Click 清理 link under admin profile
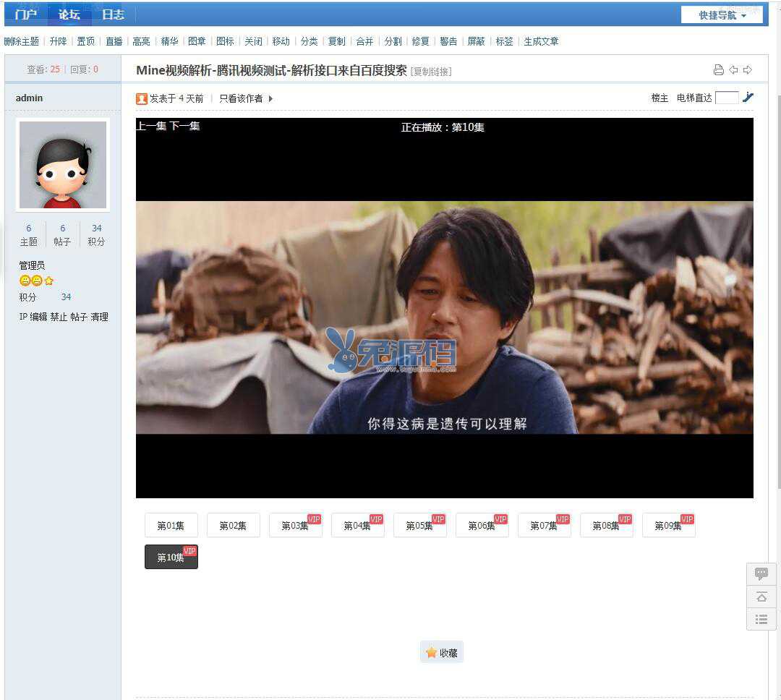This screenshot has height=700, width=781. (99, 317)
